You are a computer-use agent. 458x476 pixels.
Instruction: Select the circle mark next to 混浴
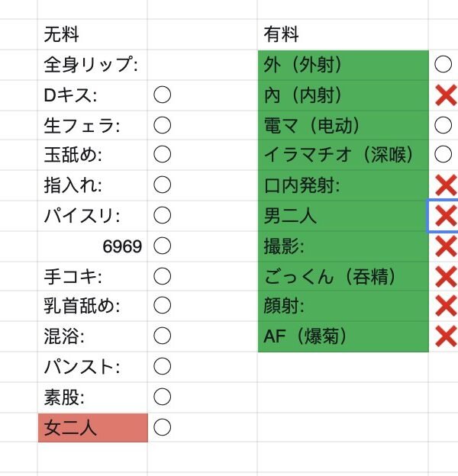(x=162, y=336)
